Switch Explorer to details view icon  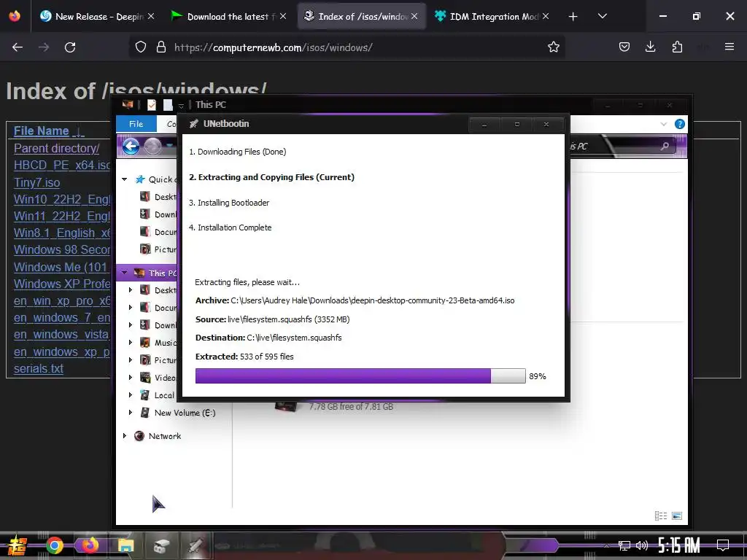661,516
